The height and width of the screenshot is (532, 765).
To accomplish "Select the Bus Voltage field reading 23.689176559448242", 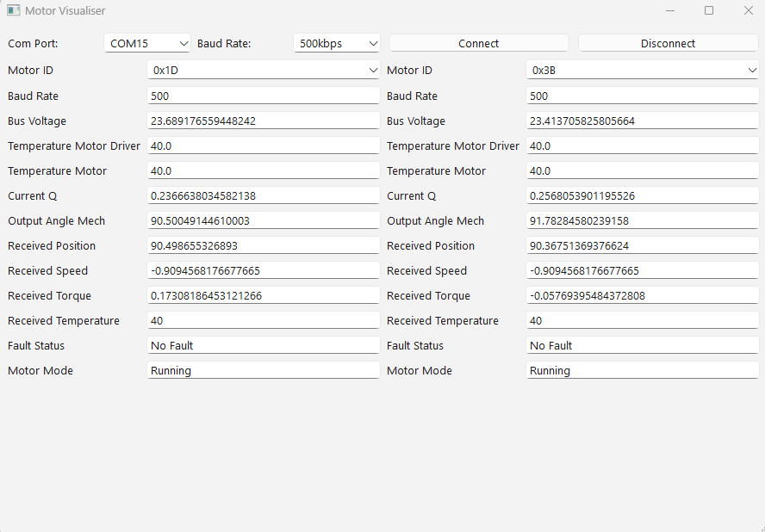I will pyautogui.click(x=264, y=121).
